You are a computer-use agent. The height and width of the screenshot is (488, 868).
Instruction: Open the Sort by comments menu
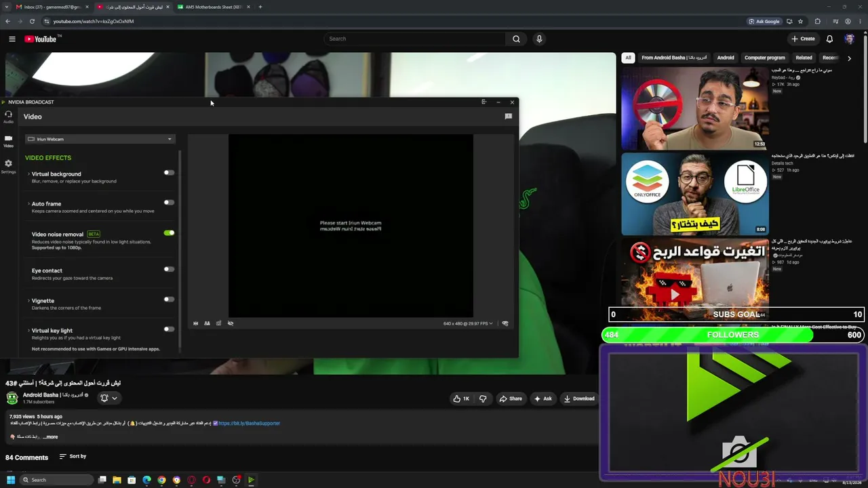[73, 456]
